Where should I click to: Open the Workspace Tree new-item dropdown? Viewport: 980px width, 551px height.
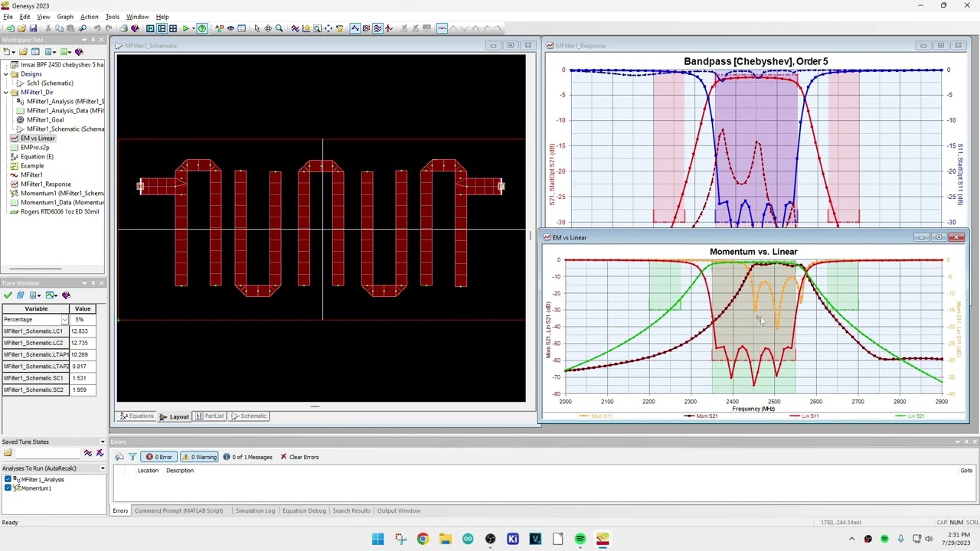14,51
